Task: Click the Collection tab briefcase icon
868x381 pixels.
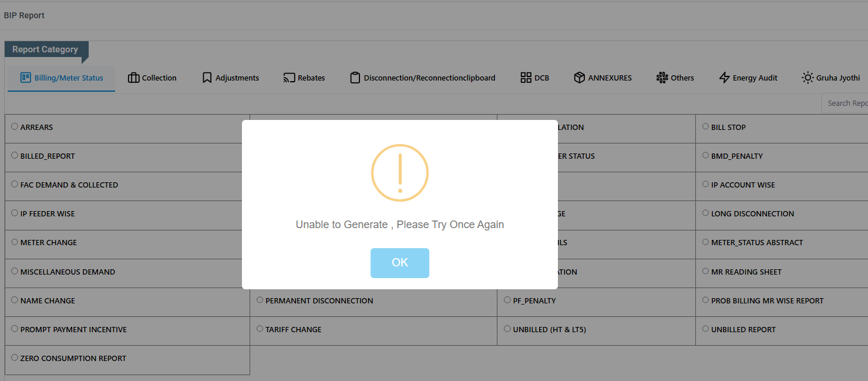Action: [133, 78]
